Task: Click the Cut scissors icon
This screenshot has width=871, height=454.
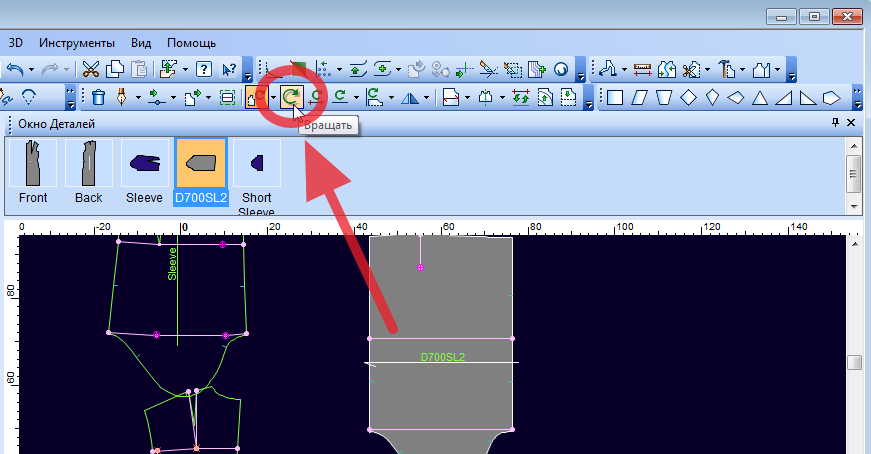Action: coord(90,69)
